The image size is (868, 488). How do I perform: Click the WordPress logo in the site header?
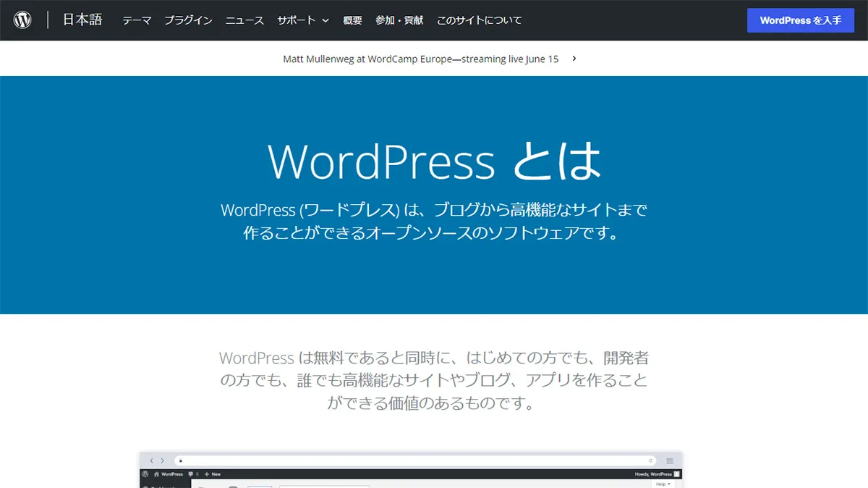[x=21, y=20]
